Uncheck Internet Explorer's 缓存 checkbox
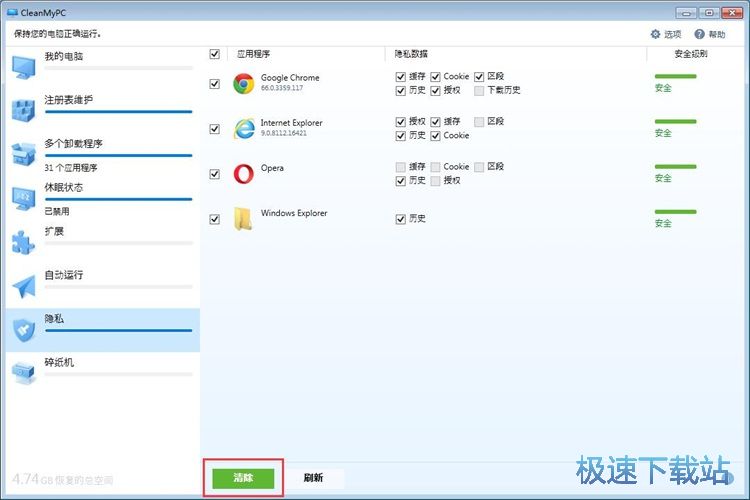 coord(435,122)
